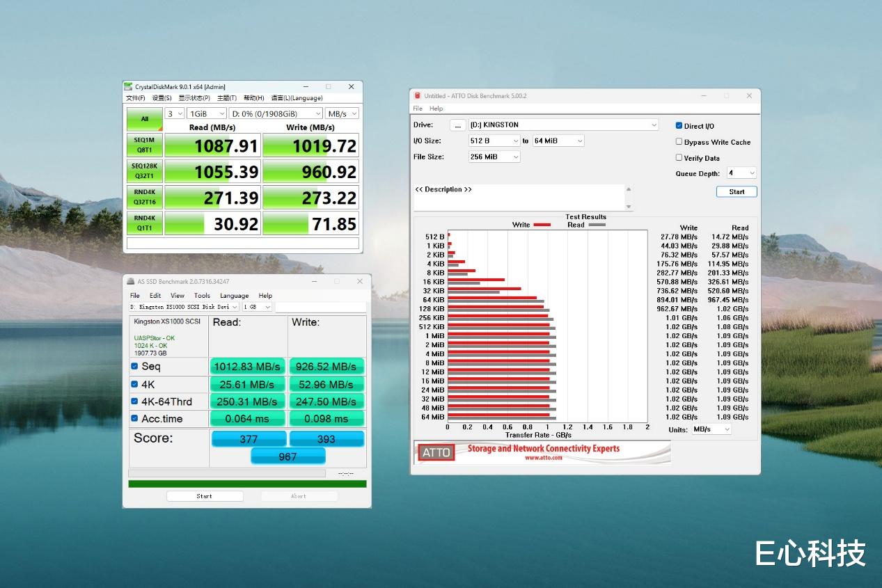Open the Help menu in AS SSD Benchmark
Image resolution: width=882 pixels, height=588 pixels.
click(x=265, y=296)
